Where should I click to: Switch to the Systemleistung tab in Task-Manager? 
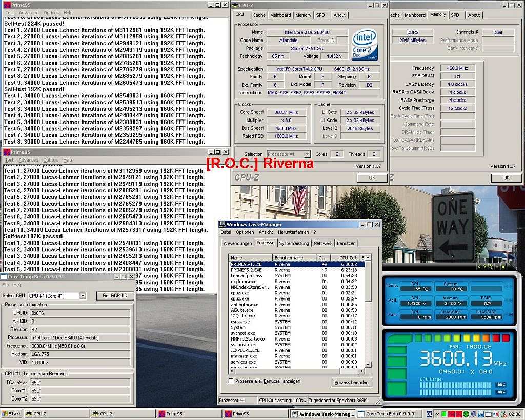pos(294,243)
